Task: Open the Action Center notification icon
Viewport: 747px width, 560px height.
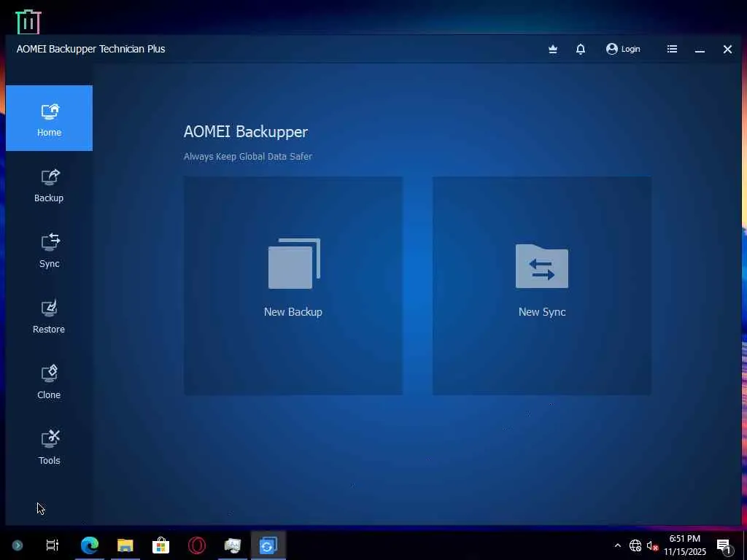Action: pos(724,545)
